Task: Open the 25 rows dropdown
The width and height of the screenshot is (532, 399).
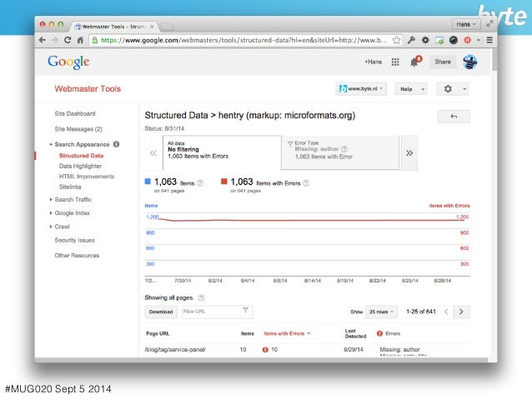Action: pos(381,312)
